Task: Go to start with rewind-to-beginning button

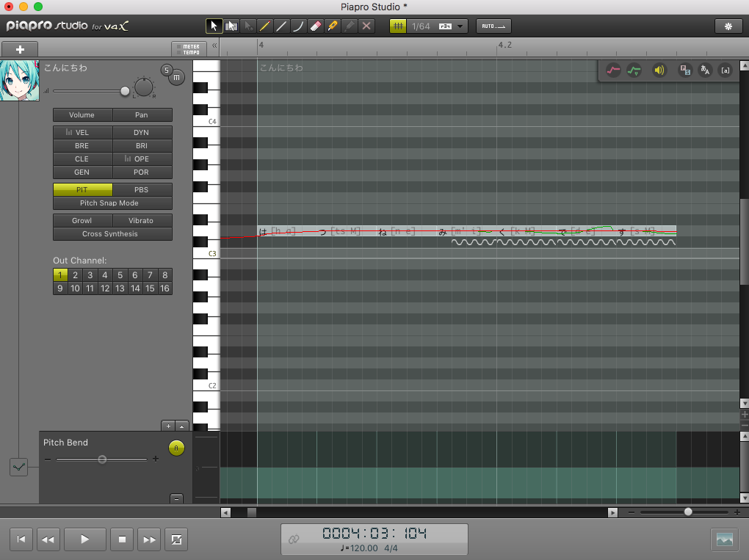Action: [x=21, y=539]
